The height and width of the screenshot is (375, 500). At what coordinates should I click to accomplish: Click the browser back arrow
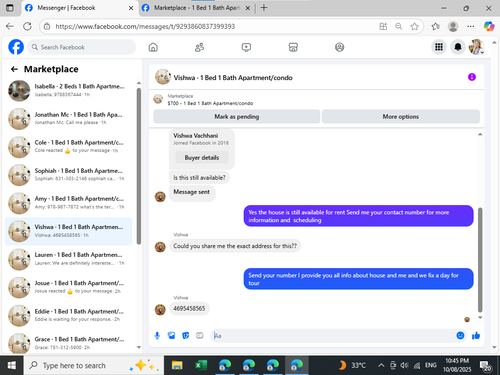10,26
